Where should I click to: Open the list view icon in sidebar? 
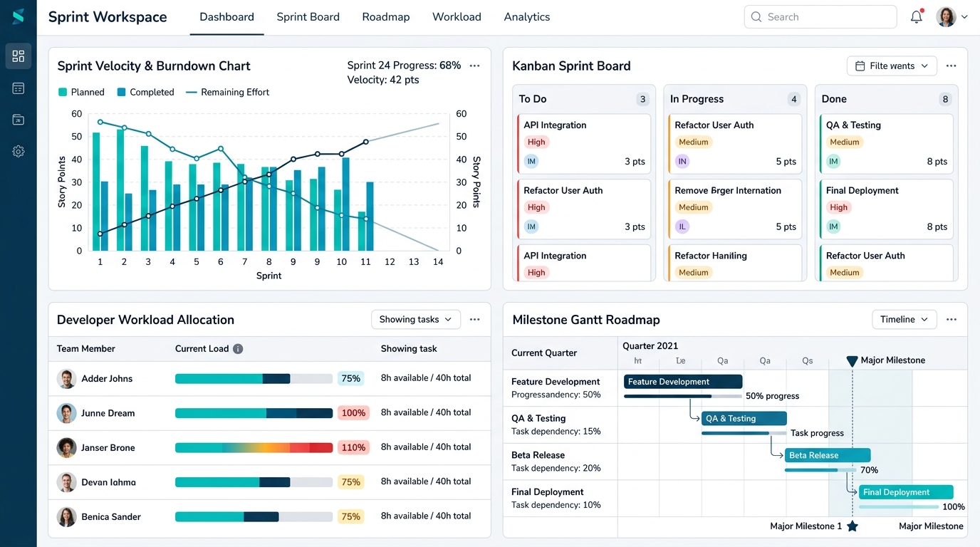pos(19,88)
